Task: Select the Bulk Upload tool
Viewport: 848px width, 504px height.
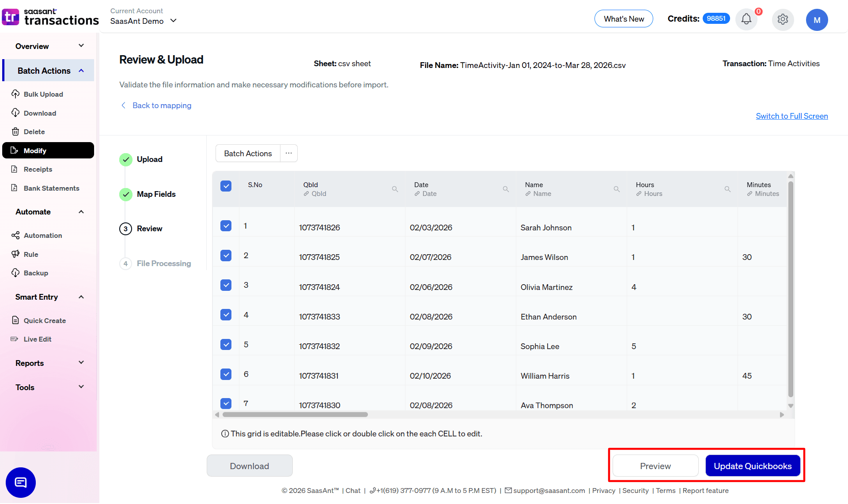Action: click(43, 94)
